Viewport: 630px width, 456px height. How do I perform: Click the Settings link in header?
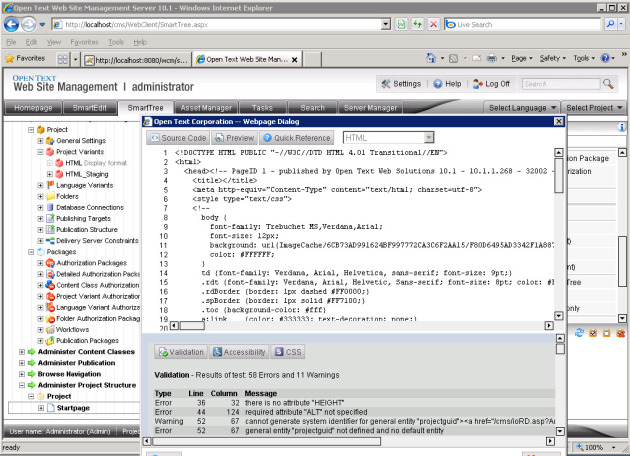401,84
